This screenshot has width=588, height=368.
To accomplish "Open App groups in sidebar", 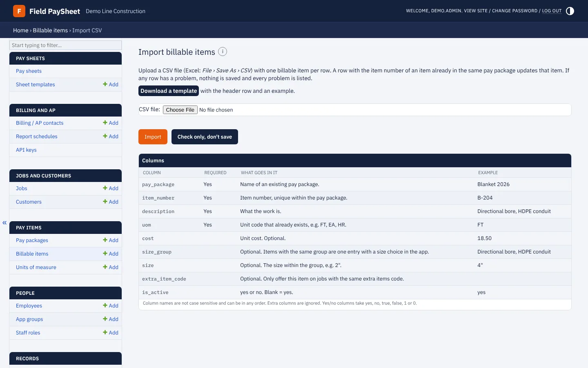I will (29, 319).
